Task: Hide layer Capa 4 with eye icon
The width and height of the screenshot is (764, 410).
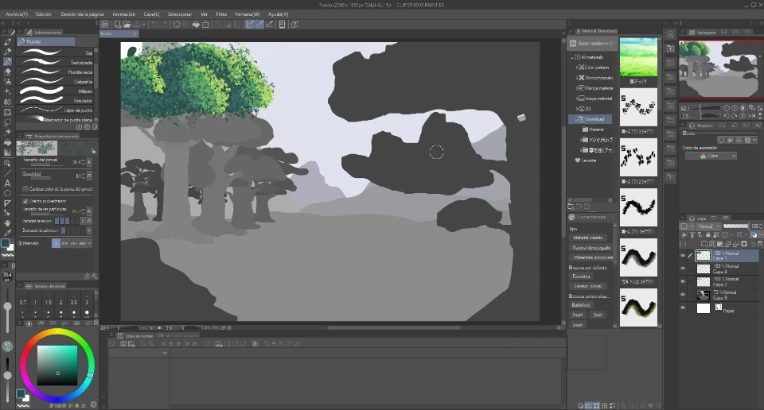Action: [683, 269]
